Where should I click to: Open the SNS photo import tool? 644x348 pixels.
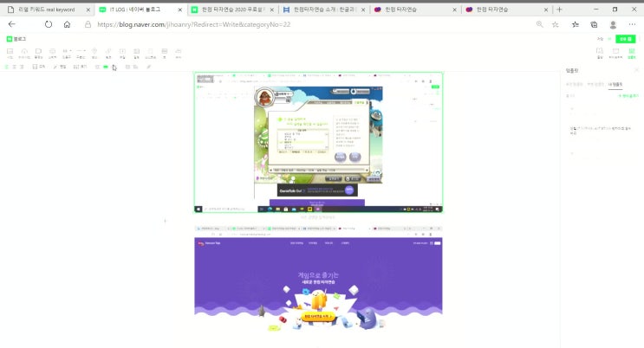24,53
